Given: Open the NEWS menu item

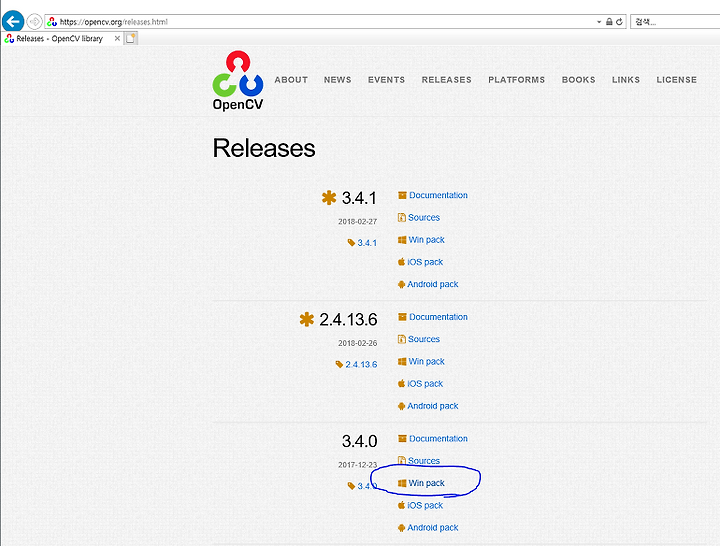Looking at the screenshot, I should (x=338, y=80).
